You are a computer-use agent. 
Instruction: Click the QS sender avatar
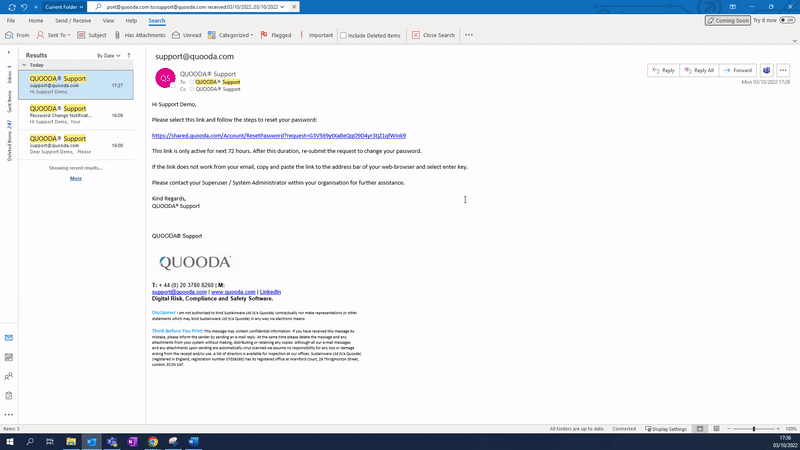click(x=165, y=78)
